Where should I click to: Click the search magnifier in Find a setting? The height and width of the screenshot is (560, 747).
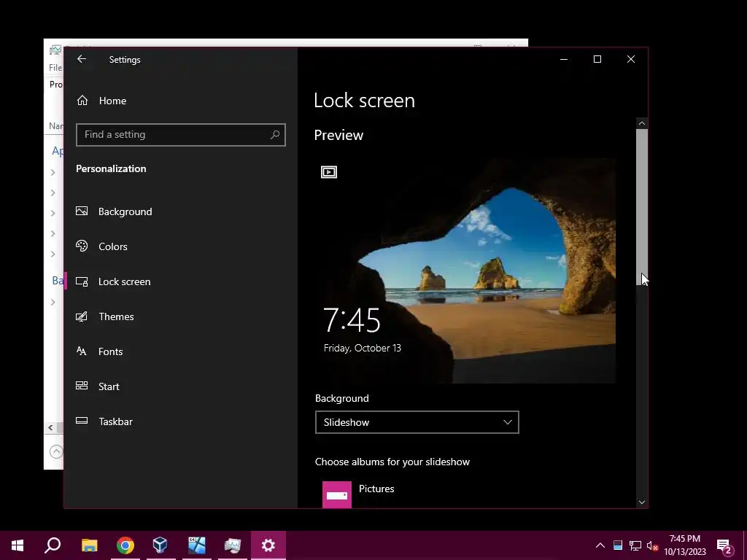[275, 135]
